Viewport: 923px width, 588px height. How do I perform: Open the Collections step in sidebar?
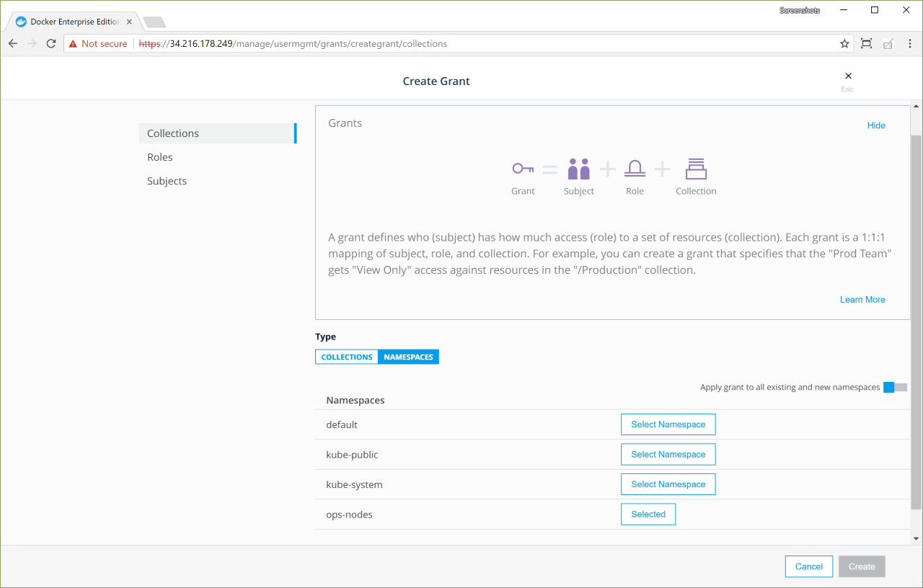[x=173, y=133]
